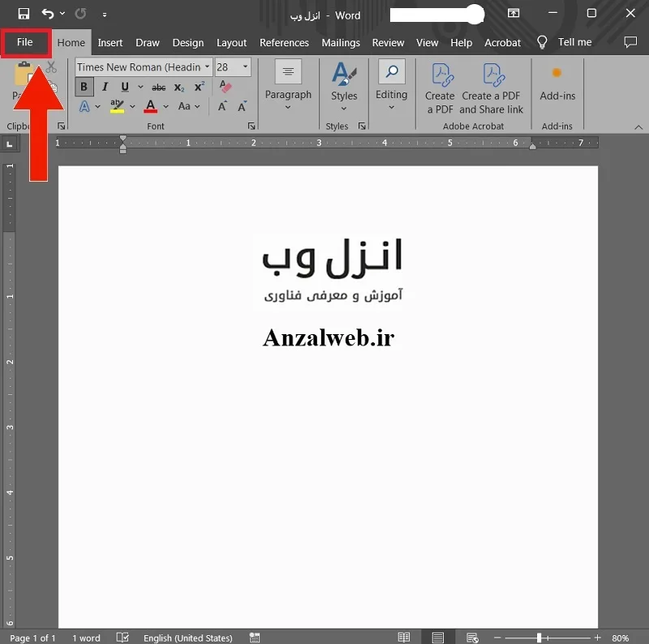Apply yellow text highlight color
Viewport: 649px width, 644px height.
click(x=117, y=106)
